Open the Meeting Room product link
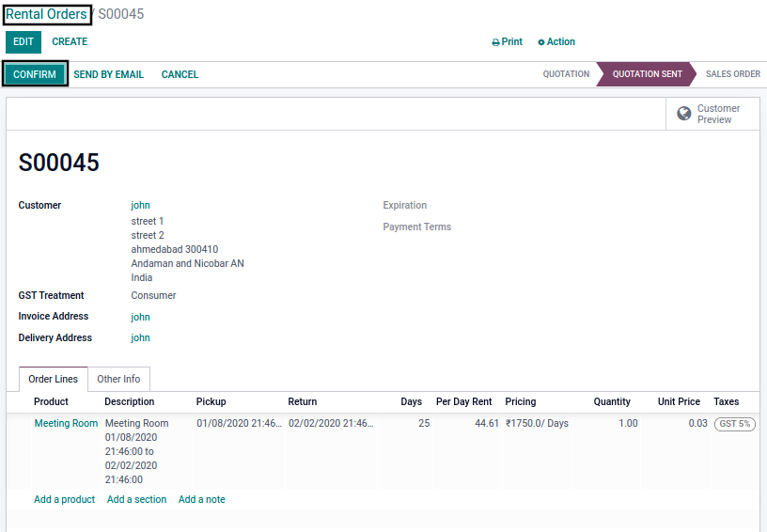The height and width of the screenshot is (532, 767). coord(66,424)
